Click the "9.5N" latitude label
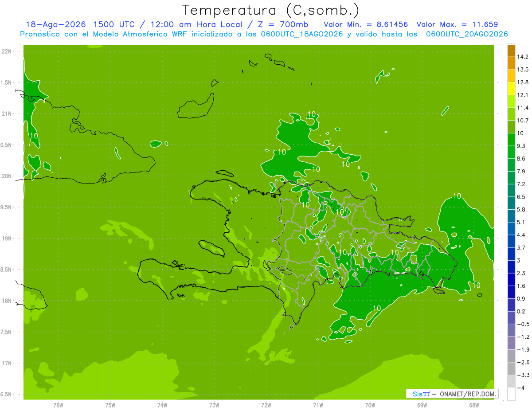 click(x=7, y=207)
